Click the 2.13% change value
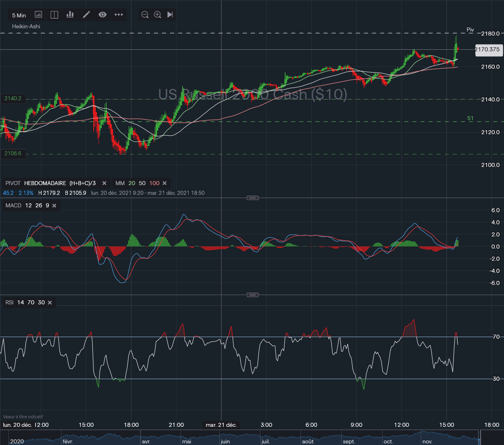 point(26,193)
